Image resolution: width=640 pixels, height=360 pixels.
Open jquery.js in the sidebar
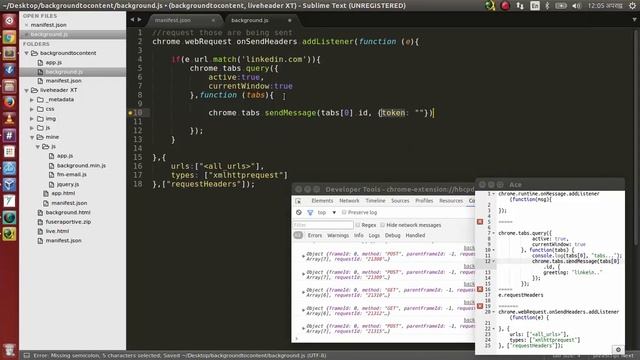[68, 184]
